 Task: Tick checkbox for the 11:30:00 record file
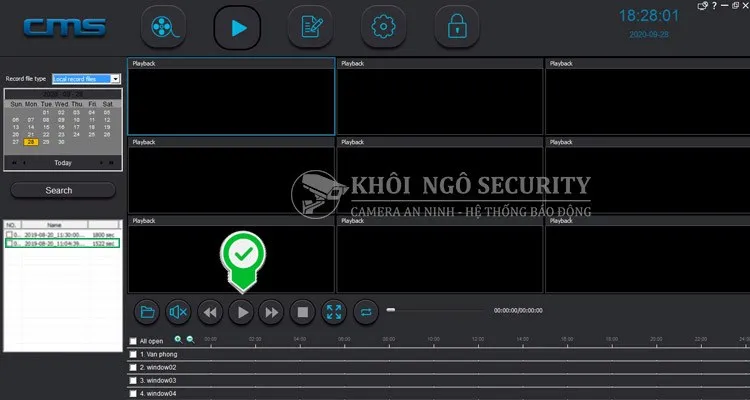click(x=9, y=235)
